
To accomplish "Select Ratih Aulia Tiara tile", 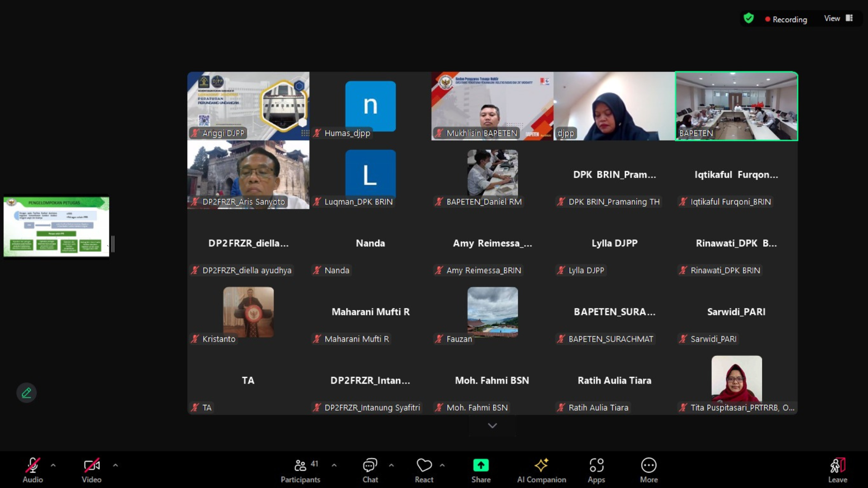I will pyautogui.click(x=614, y=380).
